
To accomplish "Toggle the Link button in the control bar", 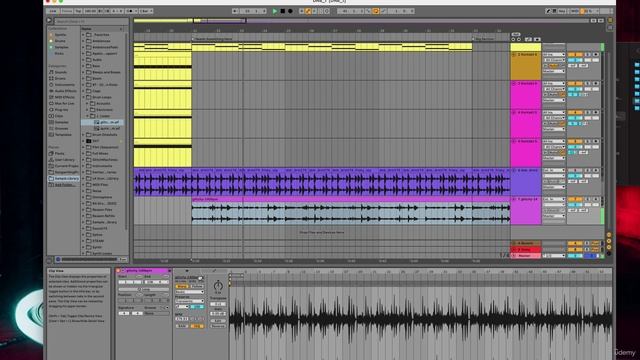I will point(53,11).
